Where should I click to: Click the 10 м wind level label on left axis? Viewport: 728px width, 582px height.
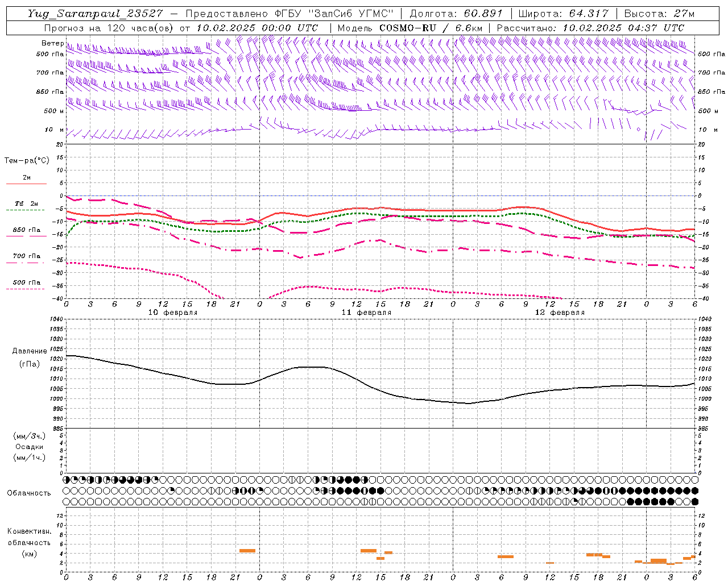[55, 130]
